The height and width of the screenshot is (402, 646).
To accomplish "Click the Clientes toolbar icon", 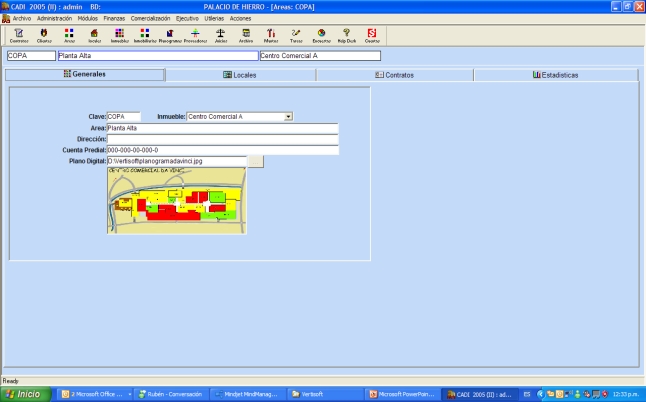I will [x=43, y=35].
